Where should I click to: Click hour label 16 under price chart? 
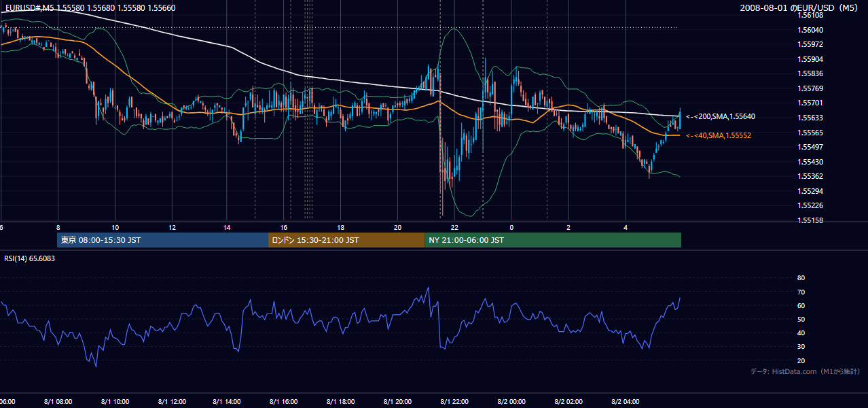coord(285,227)
